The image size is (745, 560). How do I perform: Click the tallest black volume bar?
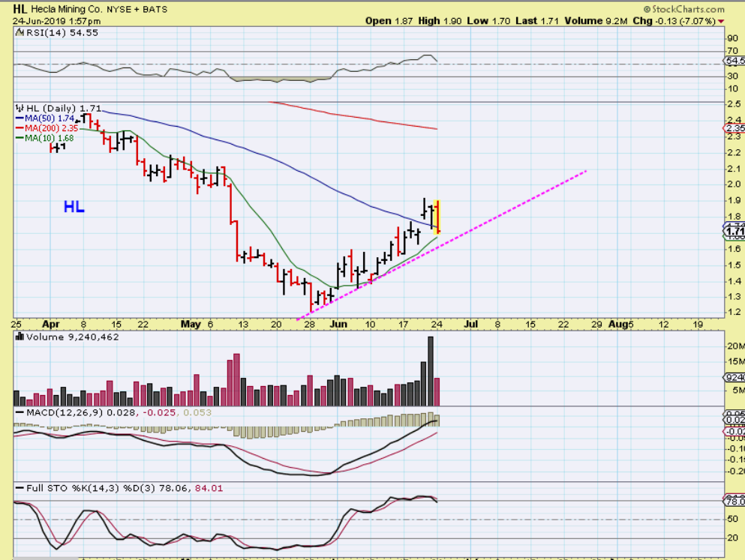(431, 371)
